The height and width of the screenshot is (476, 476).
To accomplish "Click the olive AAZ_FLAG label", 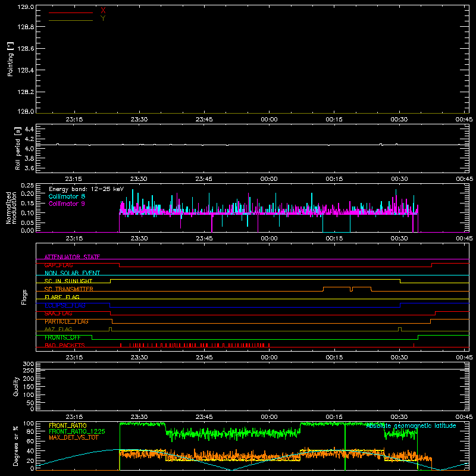I will [58, 329].
